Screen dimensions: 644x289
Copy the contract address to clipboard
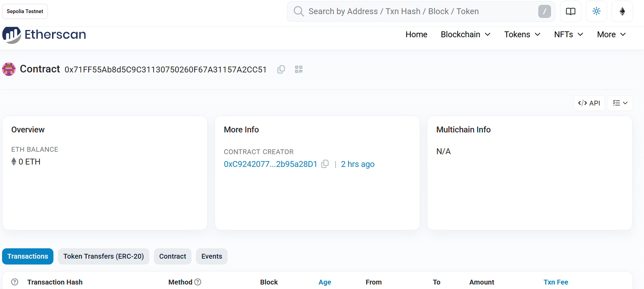click(281, 69)
